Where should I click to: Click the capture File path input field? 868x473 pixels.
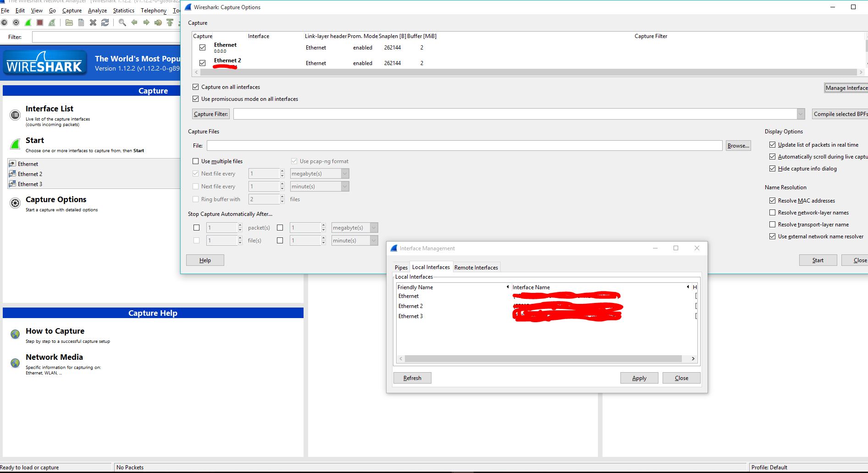(464, 146)
